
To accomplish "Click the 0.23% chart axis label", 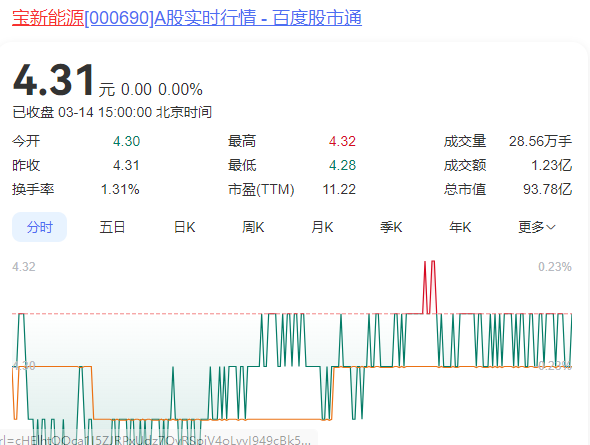I will [555, 267].
